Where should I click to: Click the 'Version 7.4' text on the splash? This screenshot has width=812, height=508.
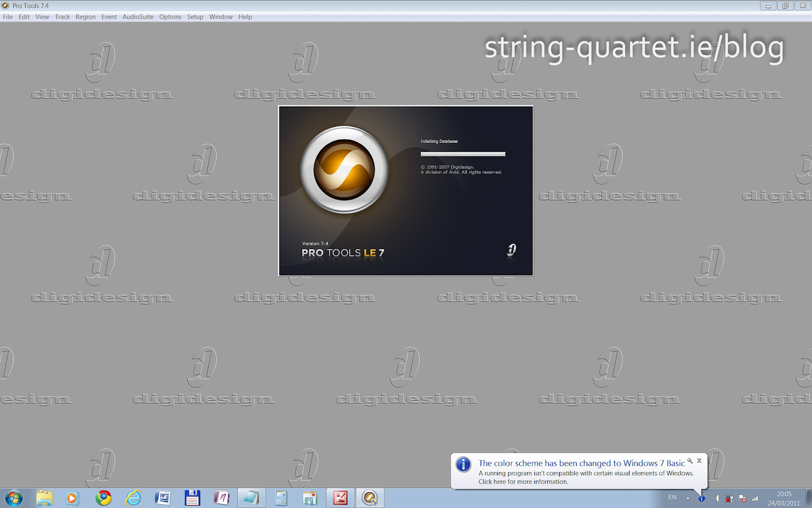(315, 244)
